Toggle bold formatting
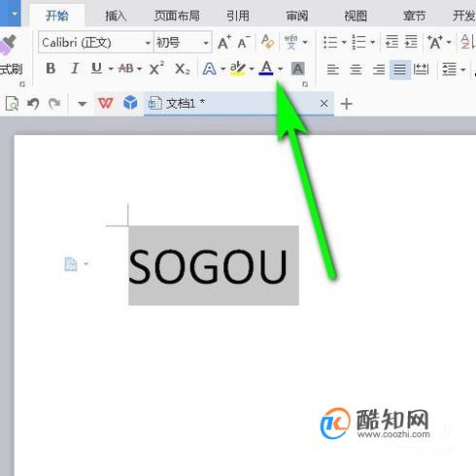 pyautogui.click(x=51, y=69)
